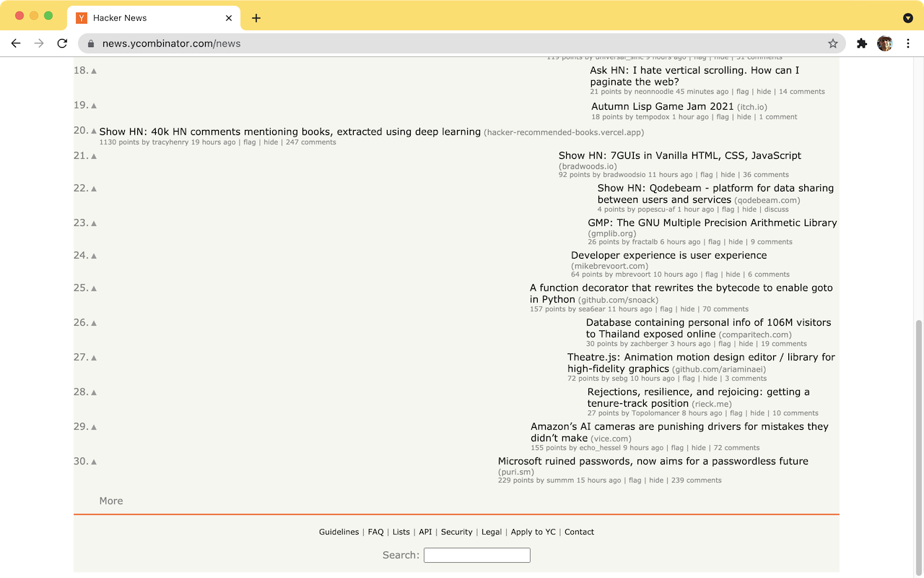Screen dimensions: 924x578
Task: Open the tab search dropdown arrow
Action: (x=908, y=18)
